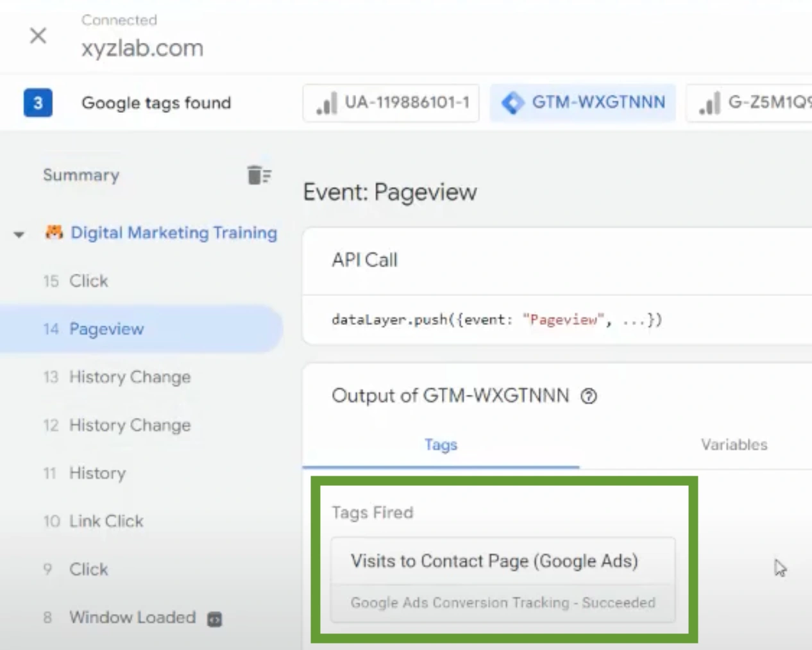Click the dataLayer.push API call code
This screenshot has width=812, height=650.
pyautogui.click(x=496, y=320)
